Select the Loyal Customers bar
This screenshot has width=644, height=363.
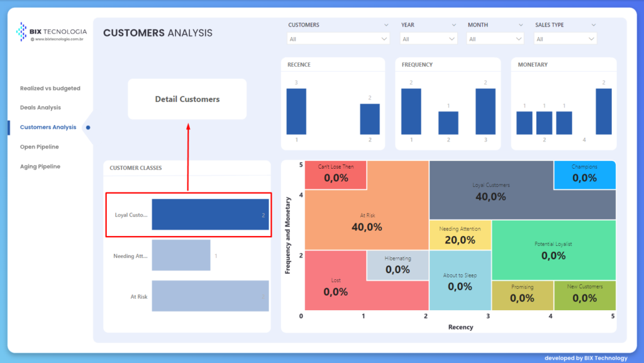point(209,215)
